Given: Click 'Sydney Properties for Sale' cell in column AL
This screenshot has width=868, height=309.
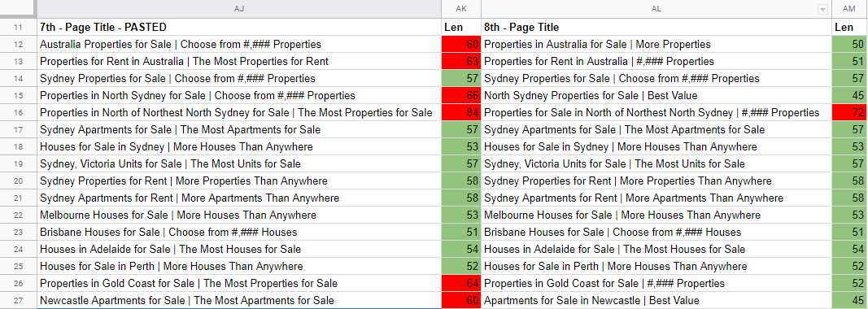Looking at the screenshot, I should 656,79.
